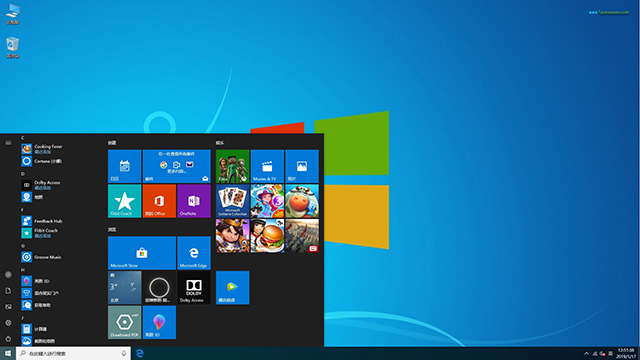The image size is (640, 360).
Task: Open the Dolby Access tile
Action: [x=194, y=287]
